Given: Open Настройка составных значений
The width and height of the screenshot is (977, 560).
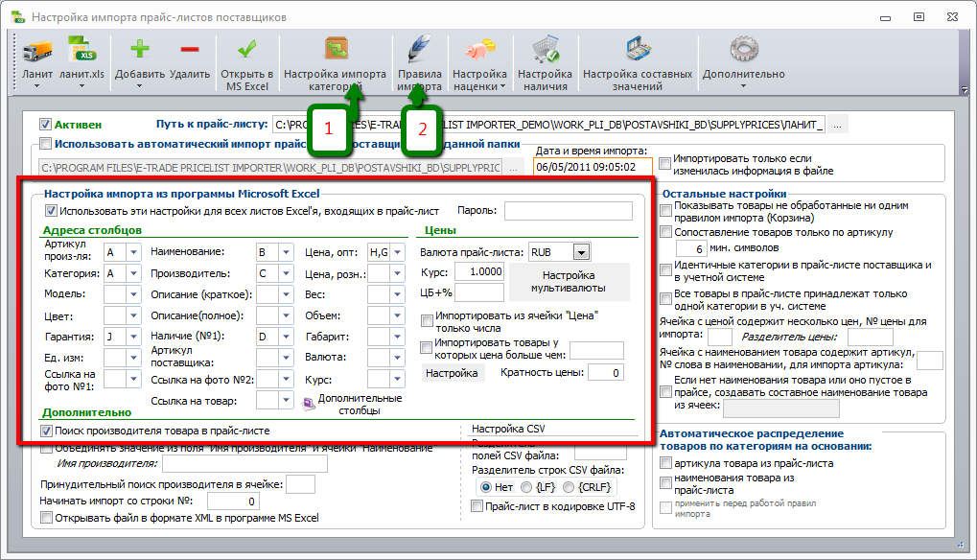Looking at the screenshot, I should coord(638,49).
